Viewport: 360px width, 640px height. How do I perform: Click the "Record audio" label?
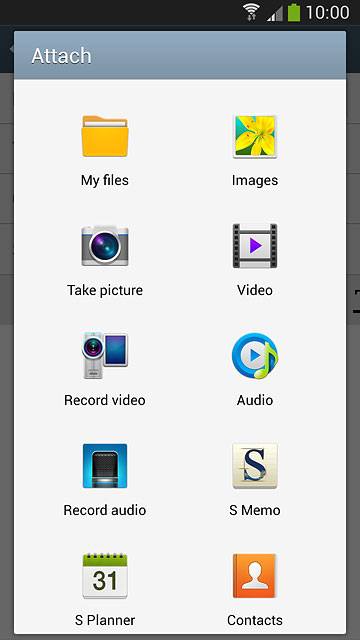(x=105, y=510)
